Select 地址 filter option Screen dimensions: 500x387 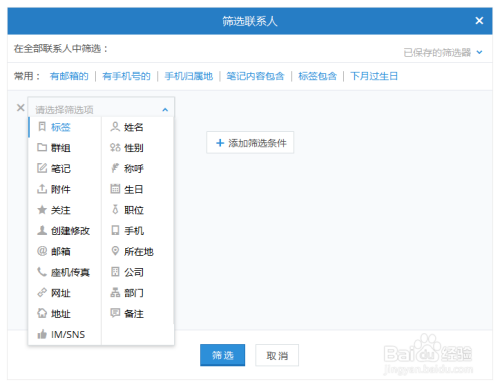click(x=65, y=314)
